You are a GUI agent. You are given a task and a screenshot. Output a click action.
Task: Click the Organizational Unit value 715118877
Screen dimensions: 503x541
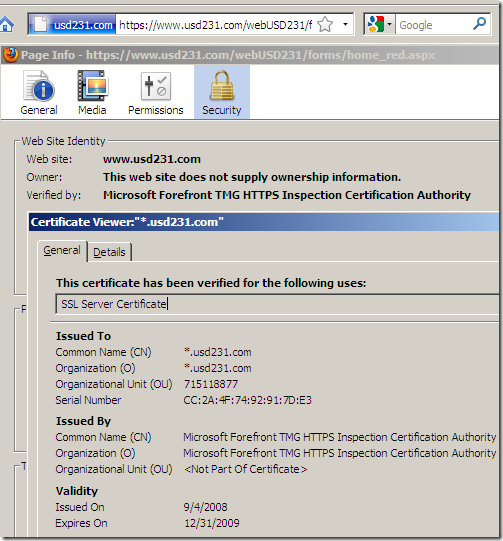coord(211,384)
